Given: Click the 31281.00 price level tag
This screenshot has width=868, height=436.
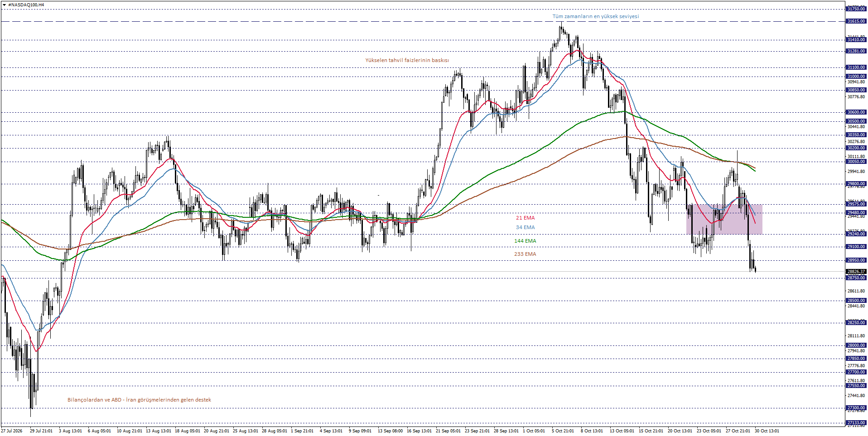Looking at the screenshot, I should [x=856, y=51].
